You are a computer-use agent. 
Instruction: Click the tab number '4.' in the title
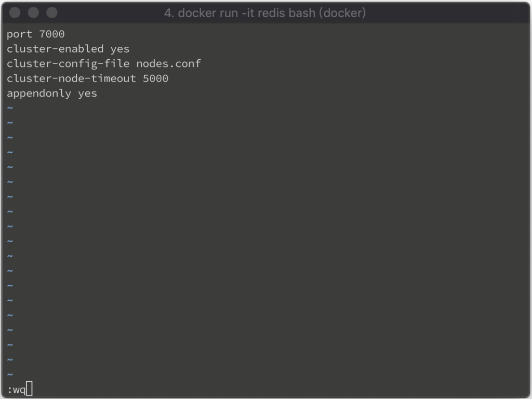(169, 13)
